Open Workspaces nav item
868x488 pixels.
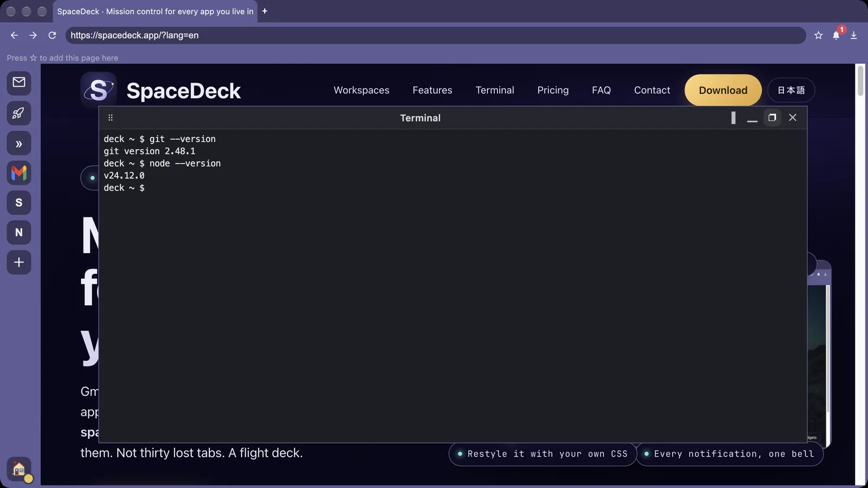[361, 90]
